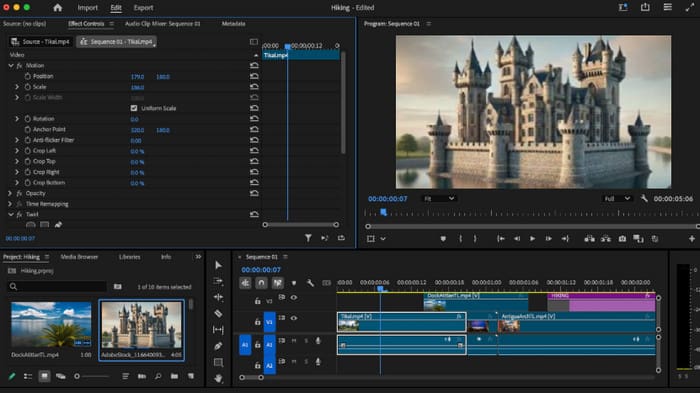The image size is (700, 393).
Task: Step back one frame
Action: click(517, 239)
